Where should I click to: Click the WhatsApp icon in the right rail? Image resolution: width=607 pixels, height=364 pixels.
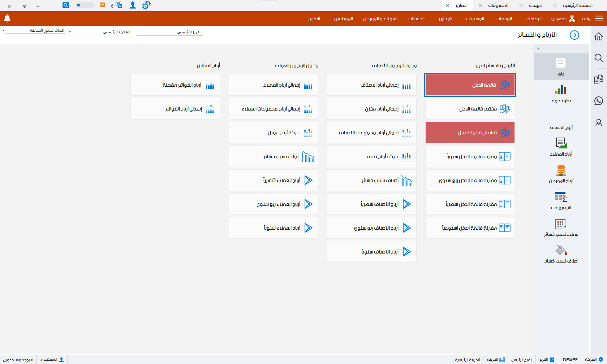[x=599, y=101]
